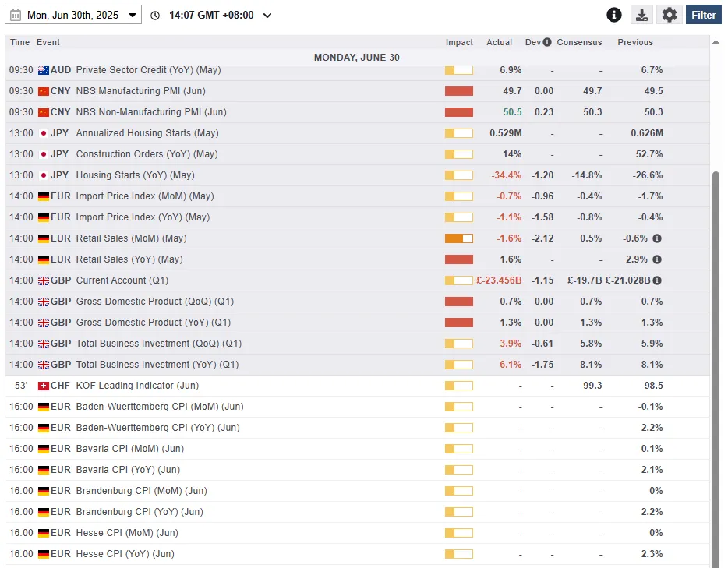Open the information icon in top toolbar

pos(614,15)
